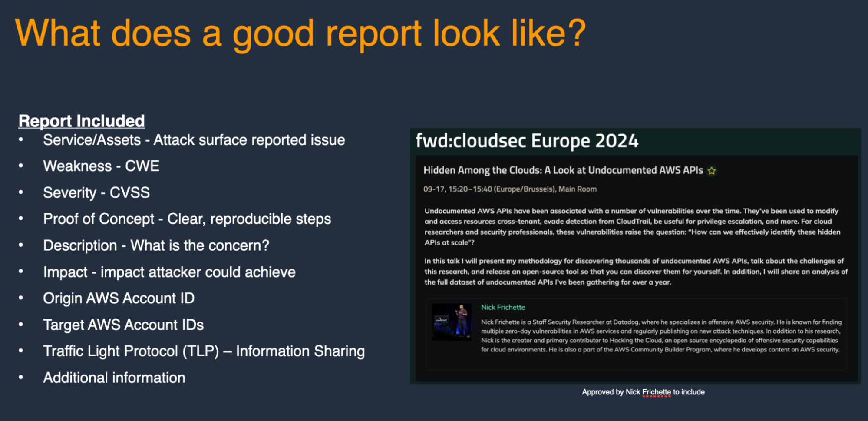Click the 'Origin AWS Account ID' bullet
This screenshot has width=868, height=421.
119,298
